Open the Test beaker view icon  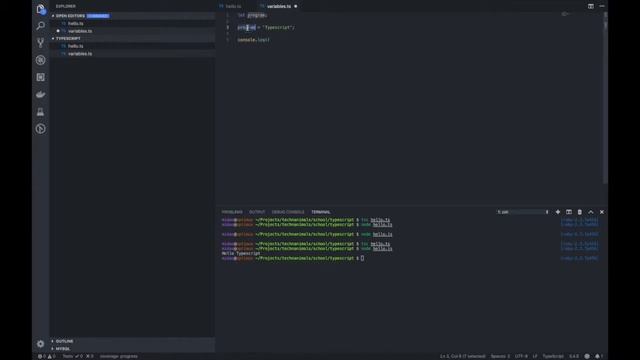[x=40, y=112]
